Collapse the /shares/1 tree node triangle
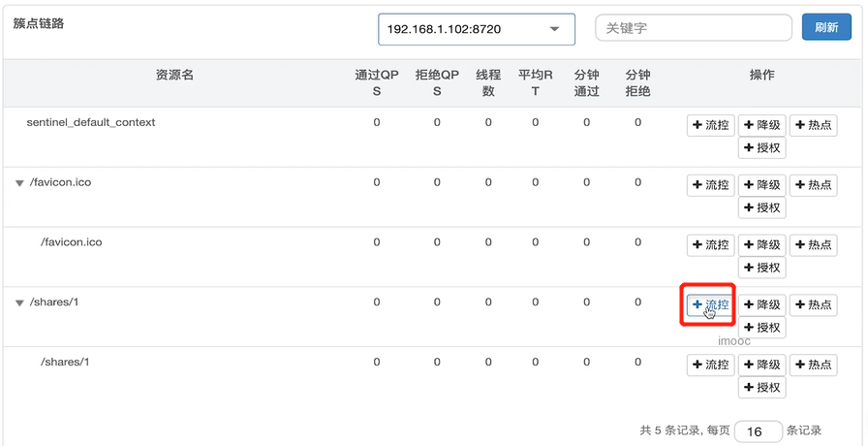 tap(19, 303)
